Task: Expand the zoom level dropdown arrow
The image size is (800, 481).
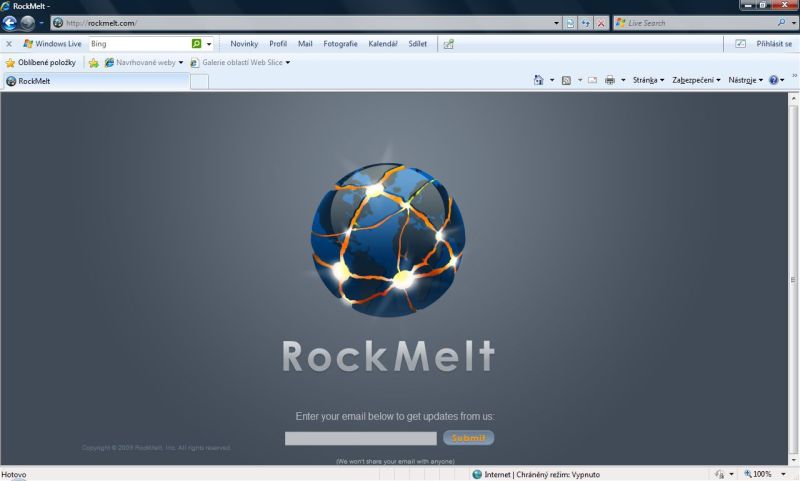Action: pos(783,474)
